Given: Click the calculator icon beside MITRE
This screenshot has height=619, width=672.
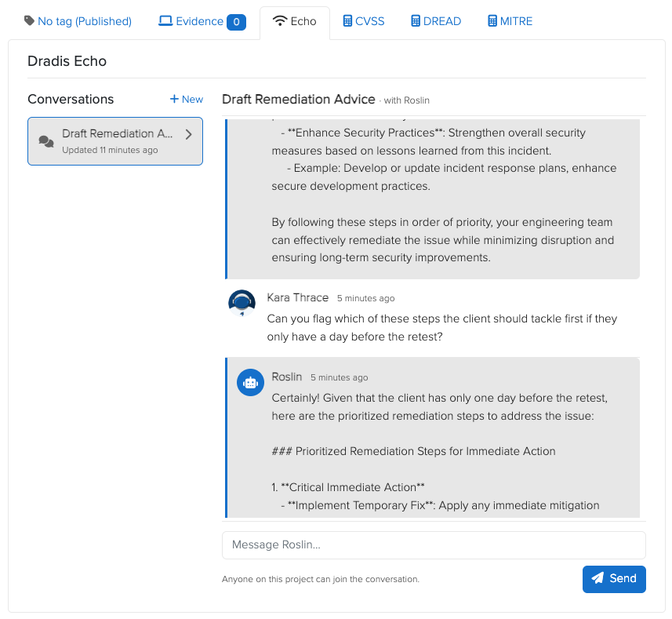Looking at the screenshot, I should click(492, 21).
